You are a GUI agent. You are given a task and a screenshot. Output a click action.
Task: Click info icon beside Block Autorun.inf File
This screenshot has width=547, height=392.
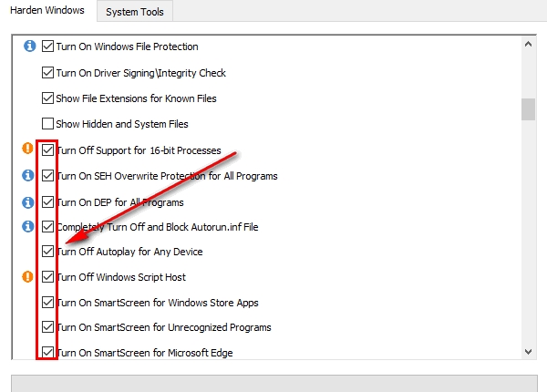pyautogui.click(x=28, y=226)
